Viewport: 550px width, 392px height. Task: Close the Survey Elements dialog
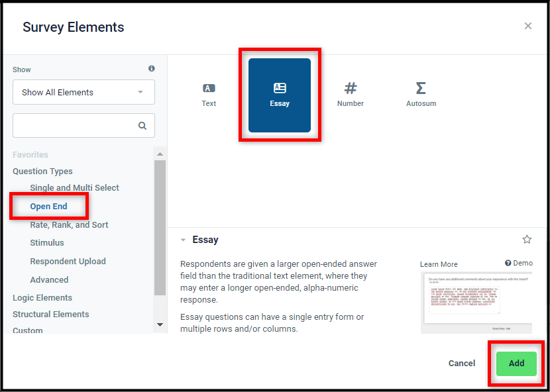tap(528, 26)
